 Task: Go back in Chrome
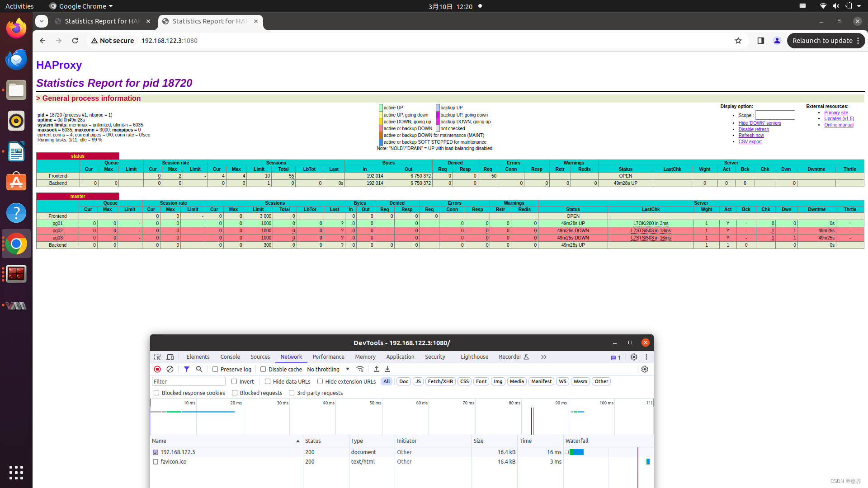pyautogui.click(x=42, y=41)
